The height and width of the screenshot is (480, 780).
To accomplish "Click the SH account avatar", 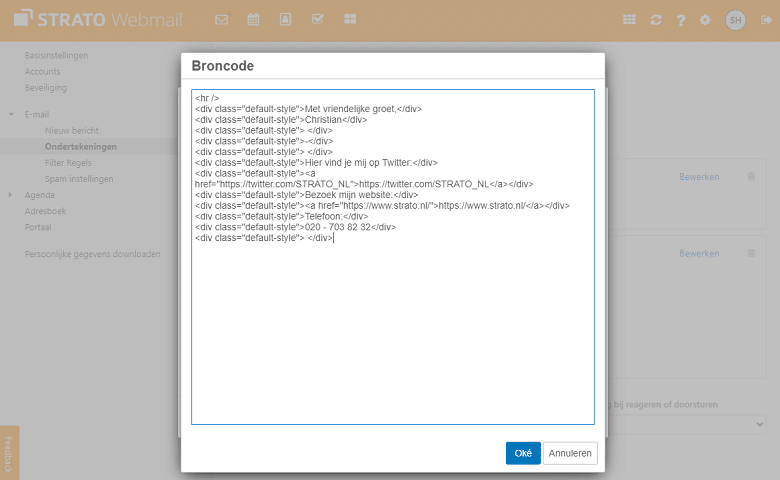I will point(736,20).
